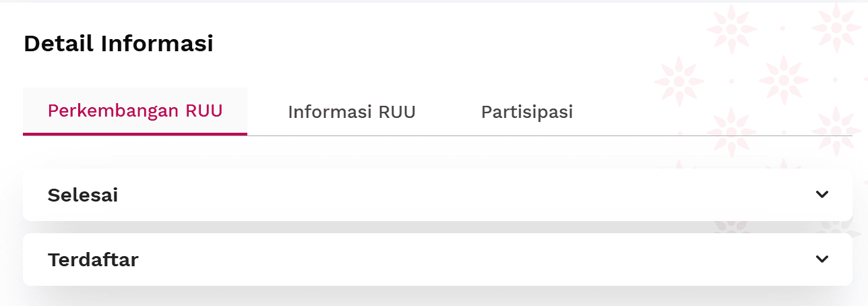Viewport: 868px width, 306px height.
Task: Click the Terdaftar accordion title text
Action: tap(93, 260)
